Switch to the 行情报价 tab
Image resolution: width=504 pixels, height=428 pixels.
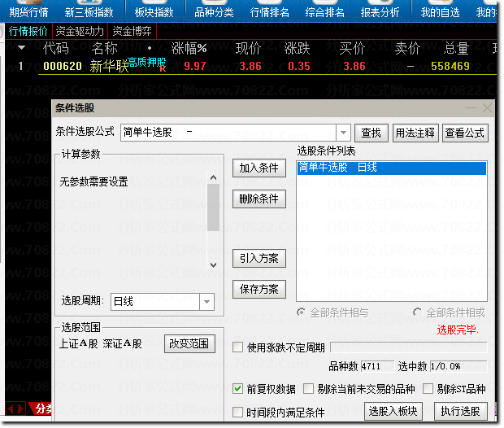coord(28,31)
